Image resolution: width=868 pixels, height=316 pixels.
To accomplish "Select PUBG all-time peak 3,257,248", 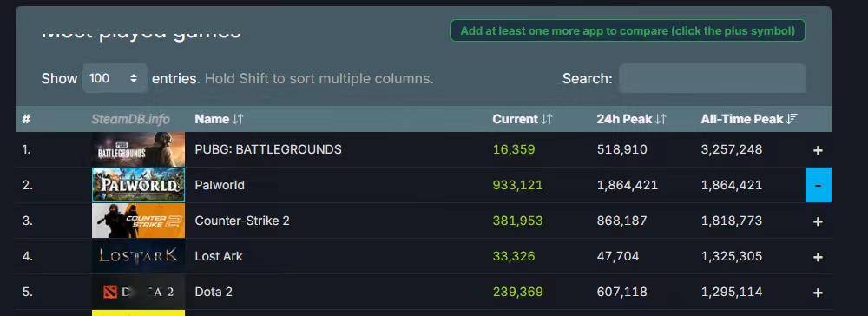I will [731, 149].
